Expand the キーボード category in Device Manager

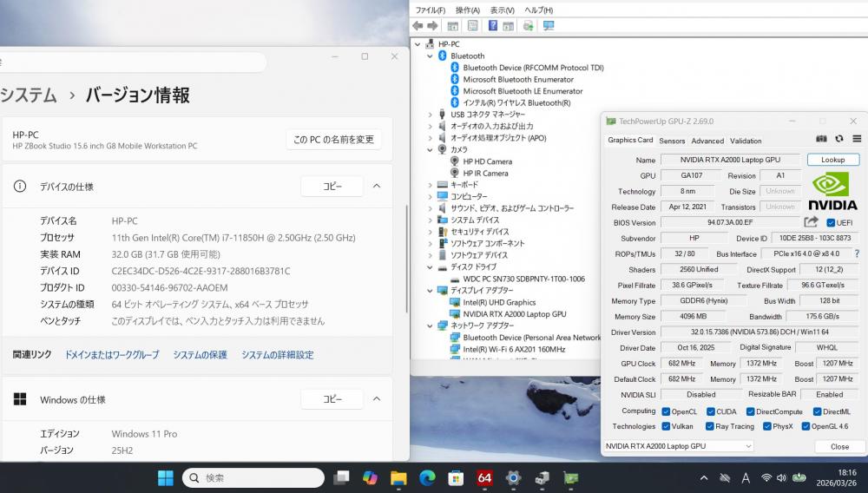click(x=430, y=185)
